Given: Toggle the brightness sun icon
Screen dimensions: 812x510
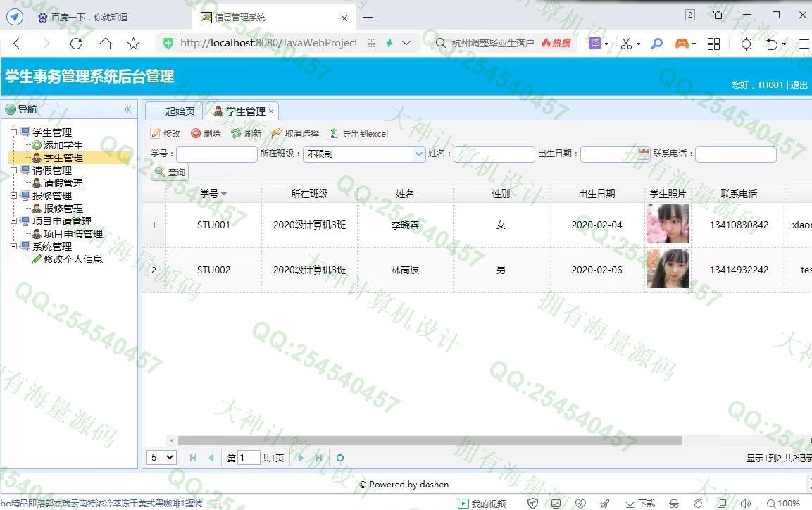Looking at the screenshot, I should click(x=747, y=44).
